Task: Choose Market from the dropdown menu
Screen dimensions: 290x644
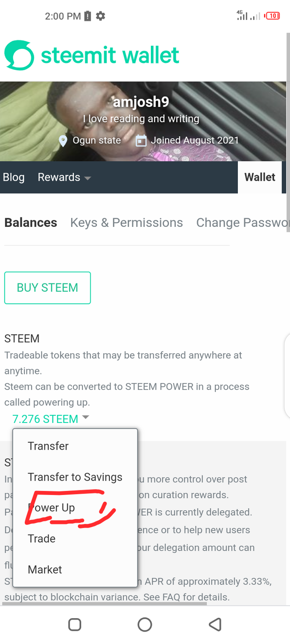Action: point(44,569)
